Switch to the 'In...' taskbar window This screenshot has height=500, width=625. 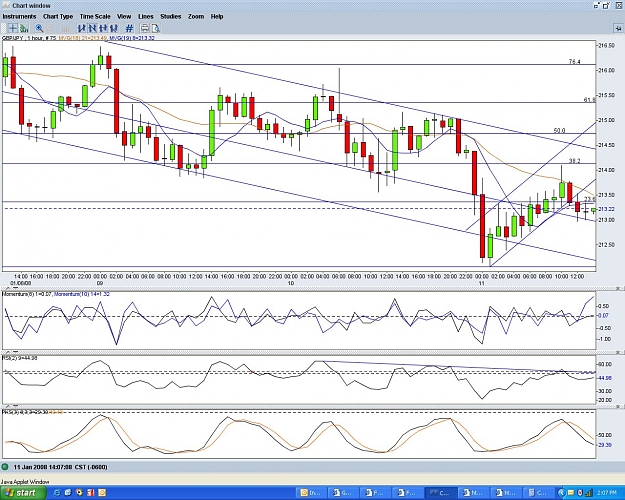click(x=312, y=493)
